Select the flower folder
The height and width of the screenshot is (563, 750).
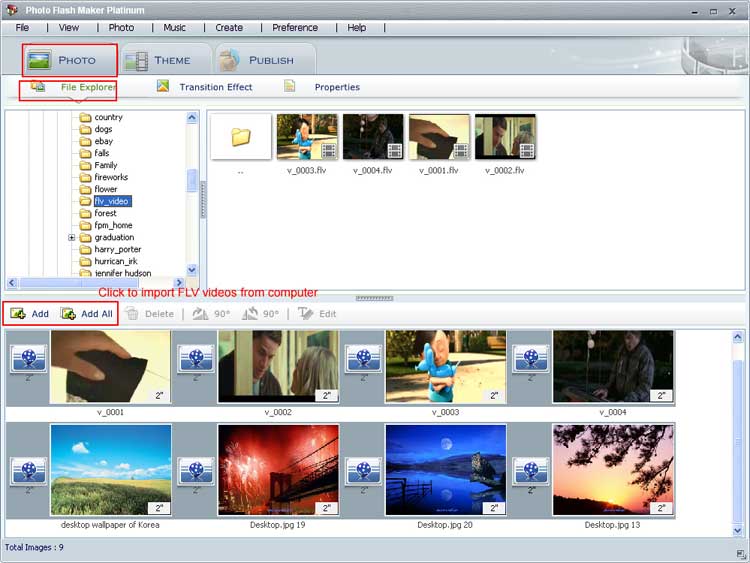[99, 189]
